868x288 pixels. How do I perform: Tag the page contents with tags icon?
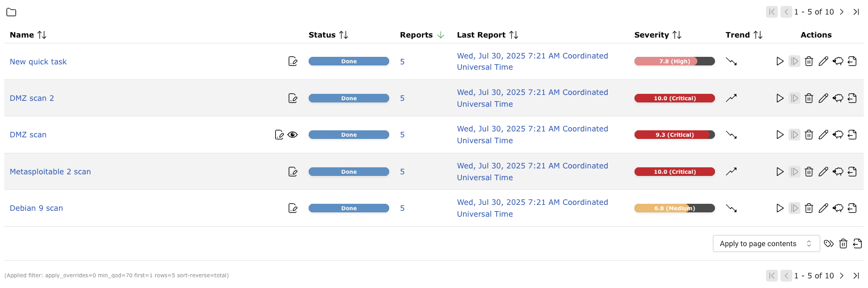(x=829, y=243)
